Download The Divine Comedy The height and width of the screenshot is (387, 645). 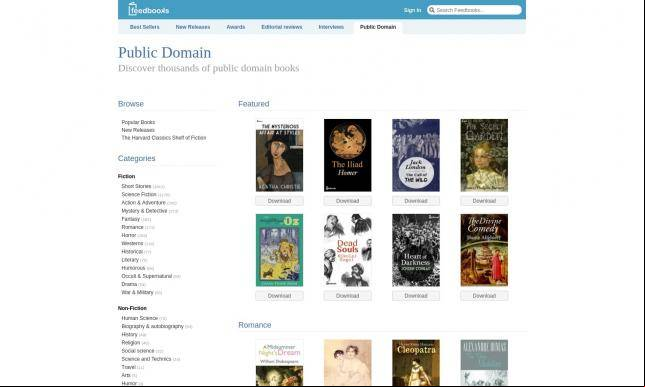[484, 296]
